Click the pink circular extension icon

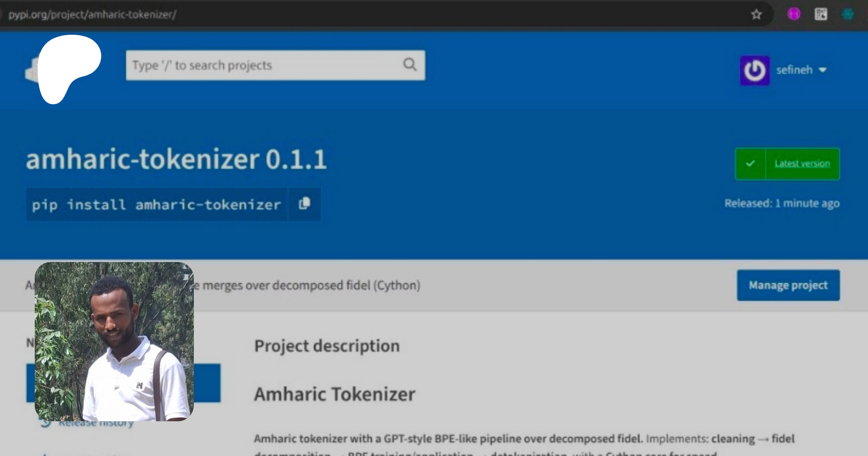(x=794, y=14)
